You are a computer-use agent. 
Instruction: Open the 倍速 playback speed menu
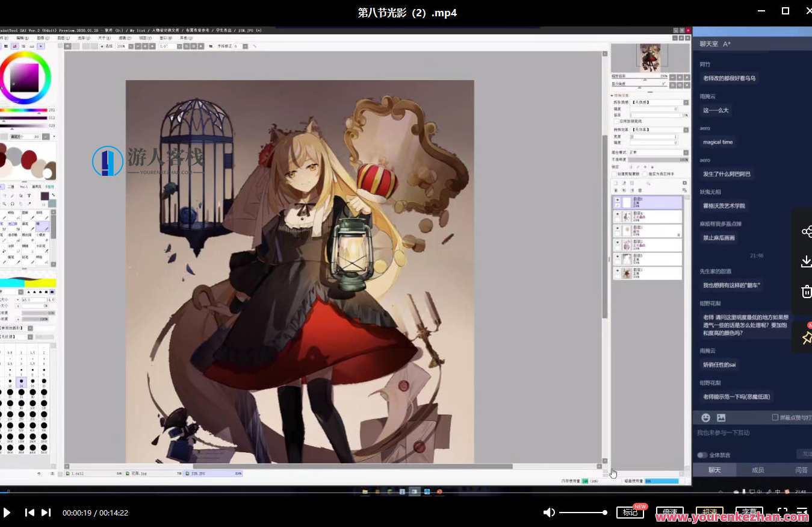coord(669,513)
